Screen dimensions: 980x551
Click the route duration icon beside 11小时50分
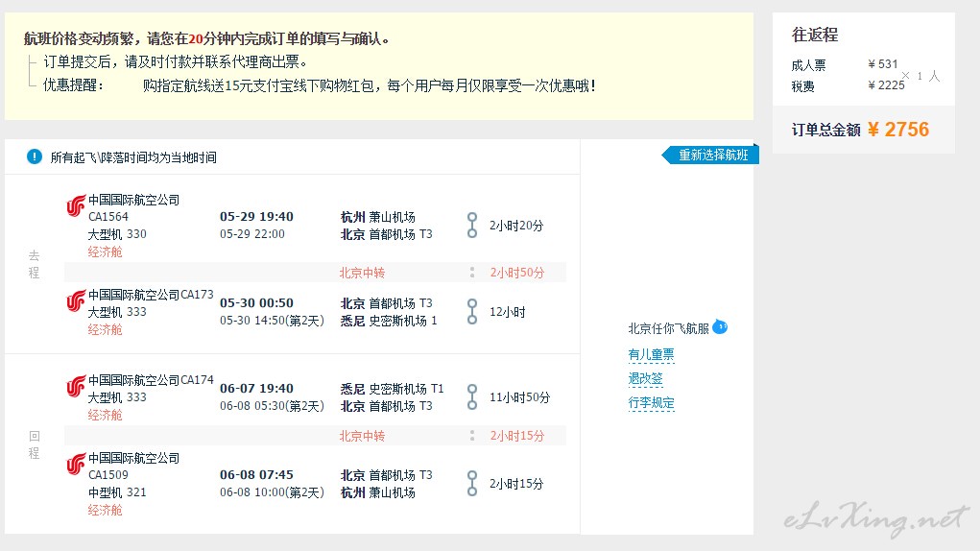472,397
